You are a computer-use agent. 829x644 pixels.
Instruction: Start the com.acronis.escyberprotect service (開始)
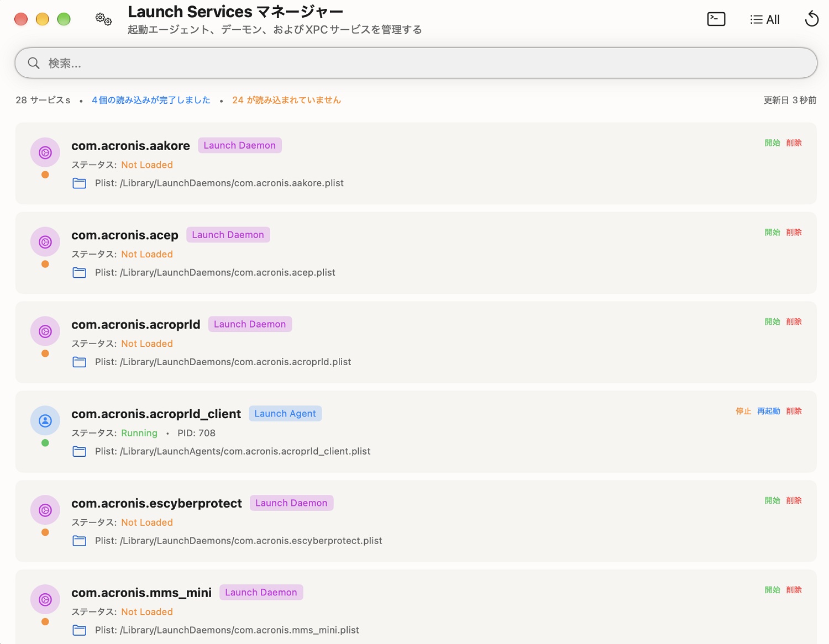[772, 501]
